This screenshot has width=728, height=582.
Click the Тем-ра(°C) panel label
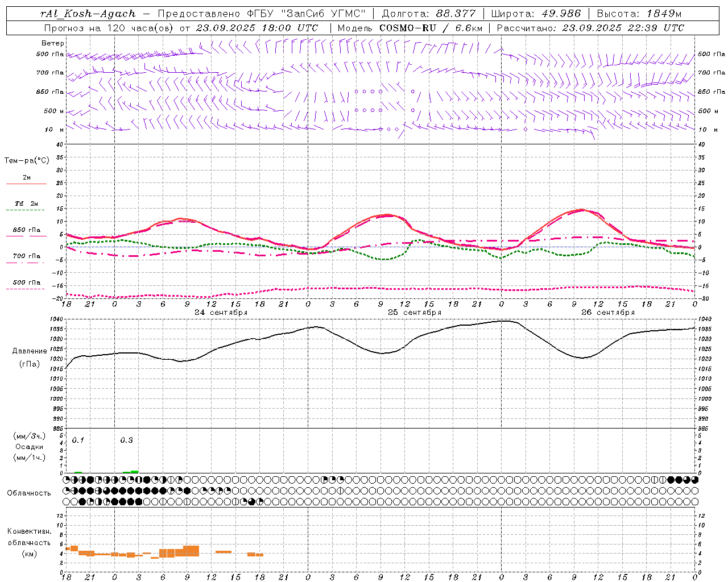(27, 160)
